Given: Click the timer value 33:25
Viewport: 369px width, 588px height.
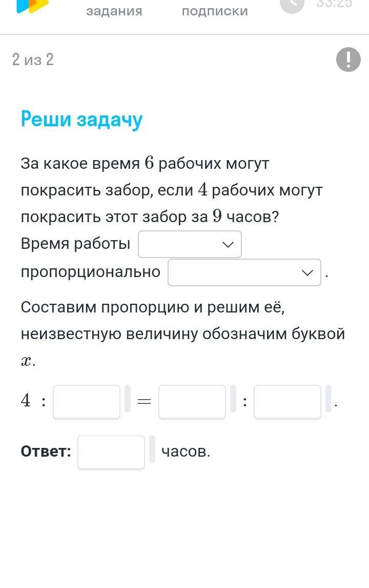Looking at the screenshot, I should coord(334,4).
